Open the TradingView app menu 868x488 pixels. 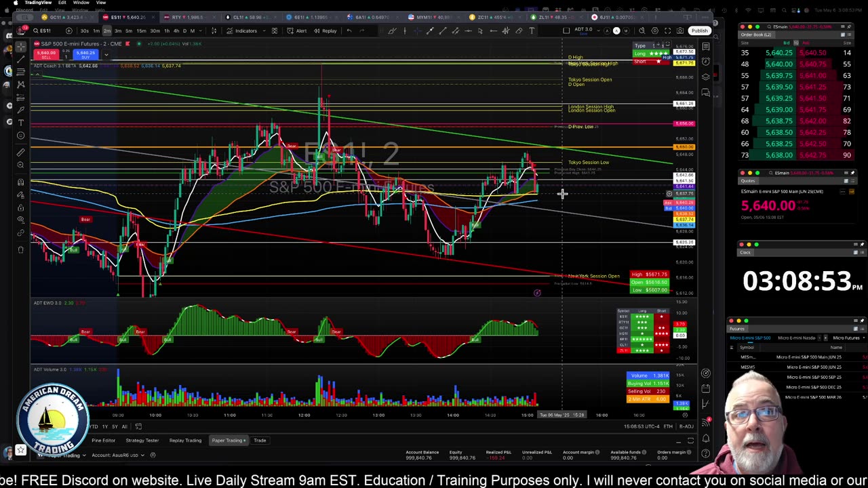[x=38, y=3]
